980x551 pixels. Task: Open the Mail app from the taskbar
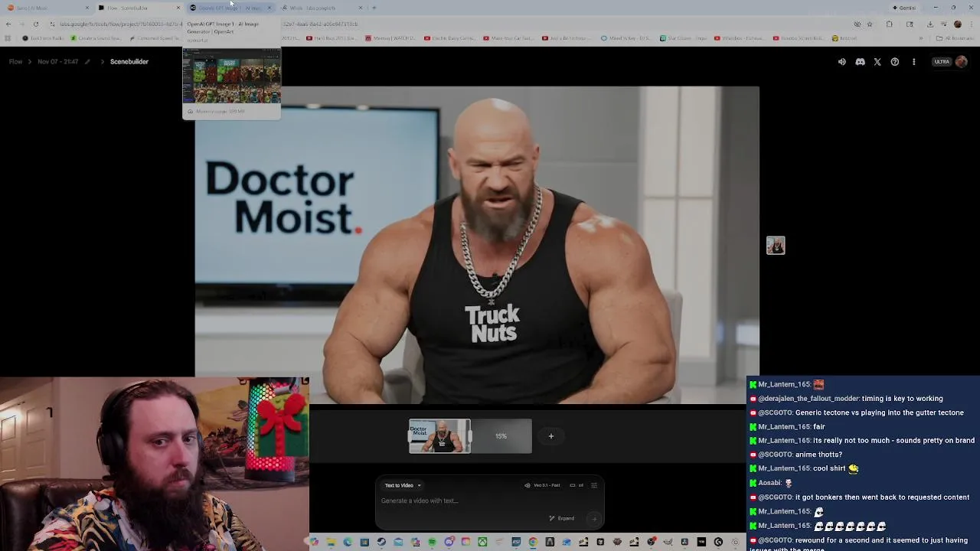tap(398, 542)
